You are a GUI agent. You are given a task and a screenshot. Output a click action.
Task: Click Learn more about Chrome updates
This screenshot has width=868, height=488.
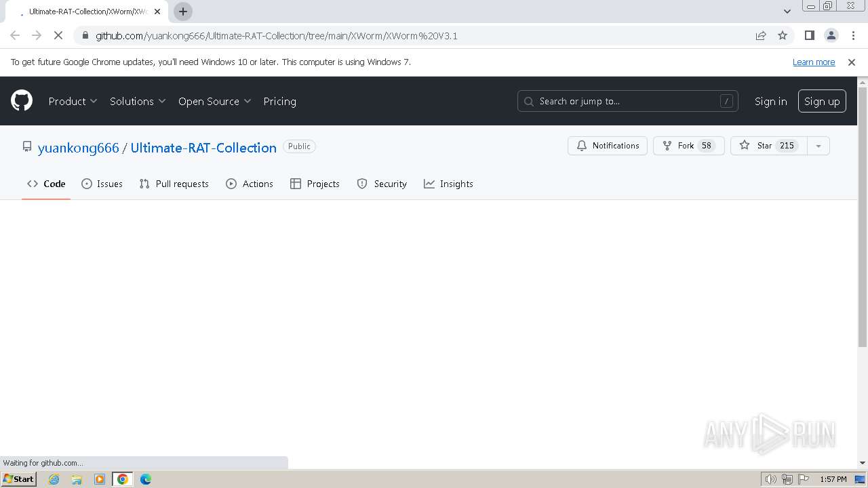tap(814, 62)
